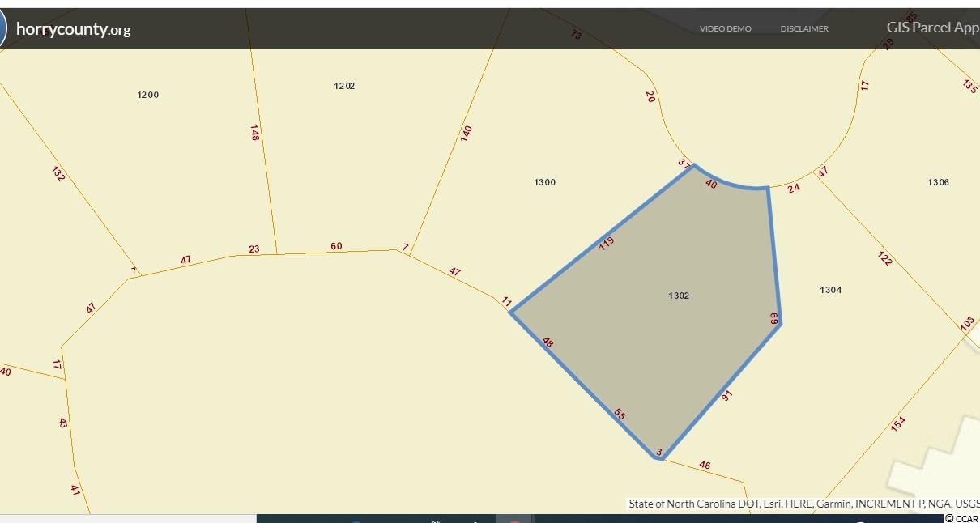The image size is (980, 523).
Task: Select parcel 1300 on the map
Action: tap(544, 183)
